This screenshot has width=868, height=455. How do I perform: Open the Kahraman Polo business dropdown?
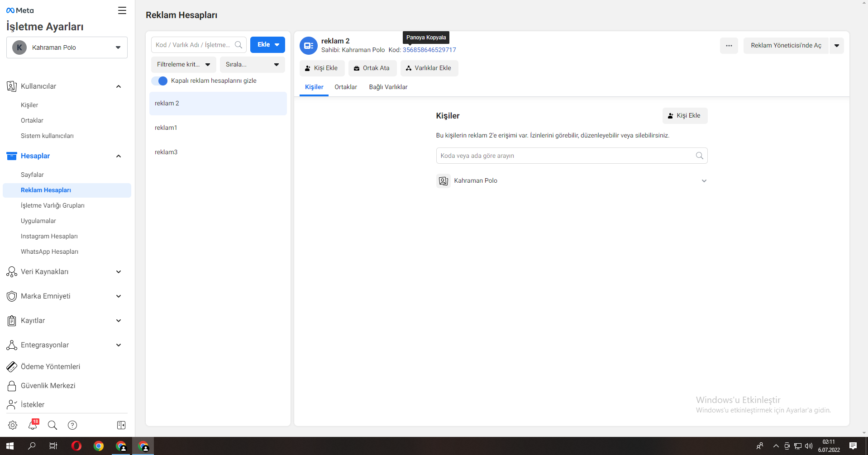point(67,47)
